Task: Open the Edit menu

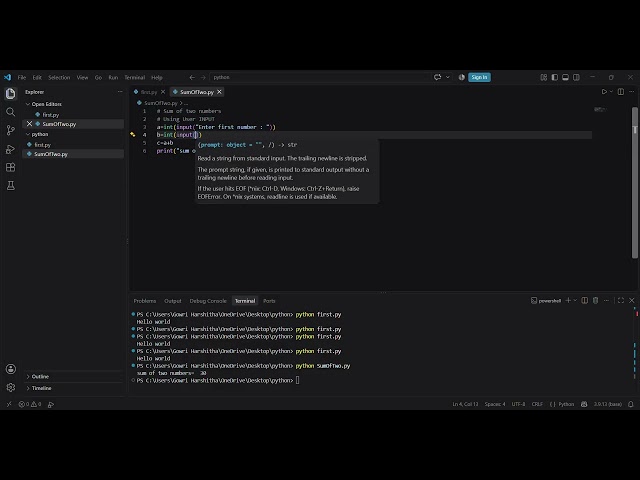Action: 37,77
